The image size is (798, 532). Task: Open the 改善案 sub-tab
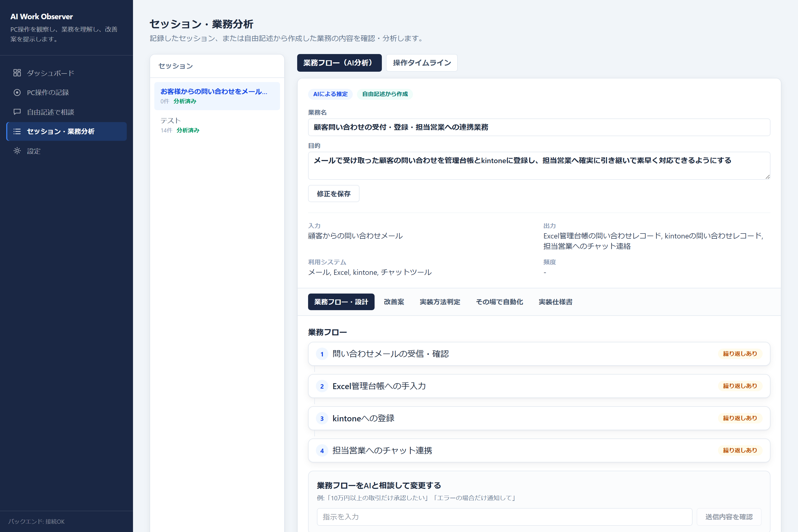[x=394, y=302]
